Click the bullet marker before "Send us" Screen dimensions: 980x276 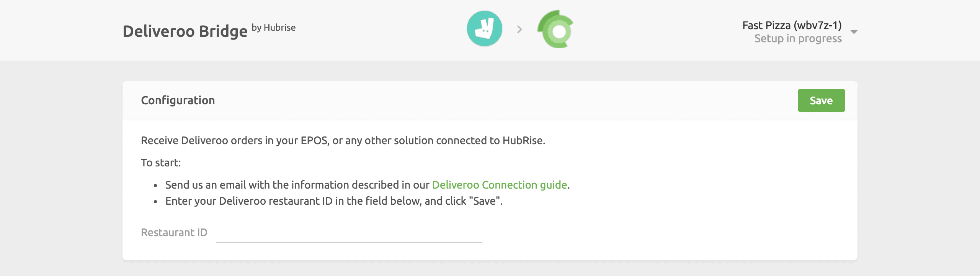(155, 186)
